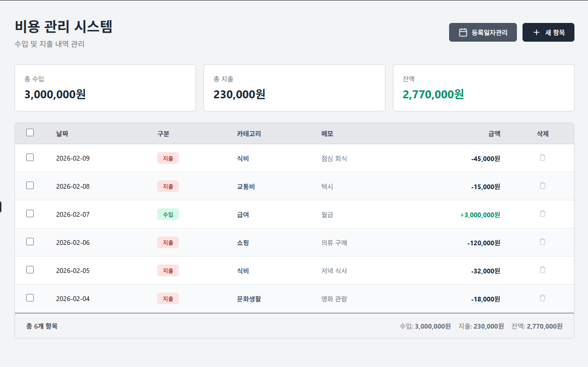Remove the 저녁 식사 entry via trash icon
Viewport: 588px width, 367px height.
[x=543, y=270]
